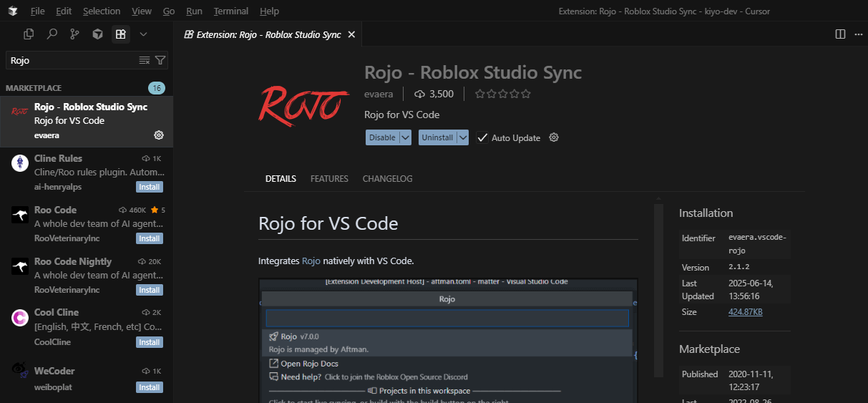The image size is (868, 403).
Task: Expand the Disable button dropdown arrow
Action: (x=405, y=137)
